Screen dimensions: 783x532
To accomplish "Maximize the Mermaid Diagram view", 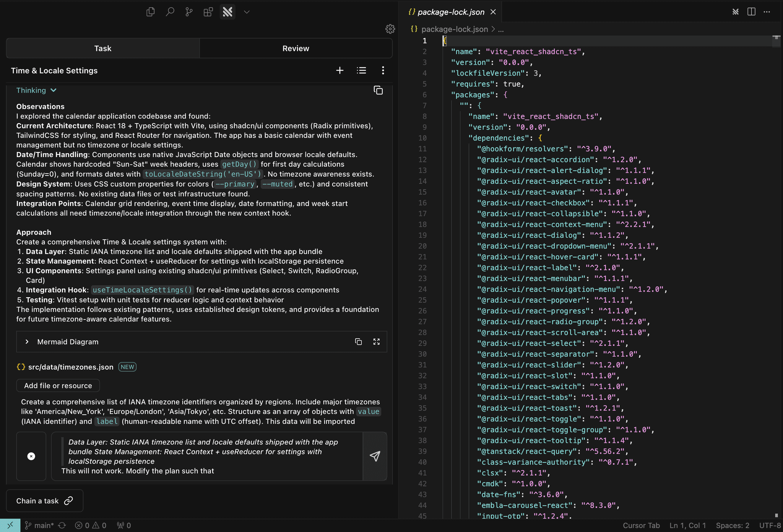I will 376,342.
